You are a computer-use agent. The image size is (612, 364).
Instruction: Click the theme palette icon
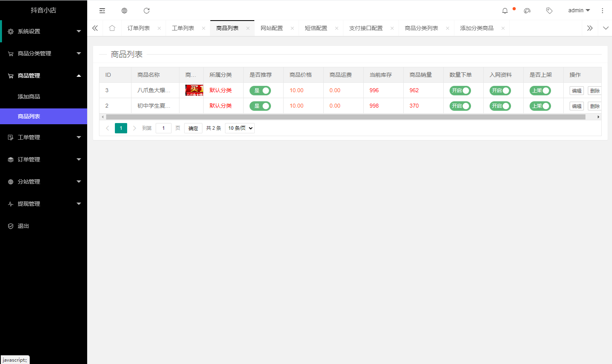tap(527, 10)
